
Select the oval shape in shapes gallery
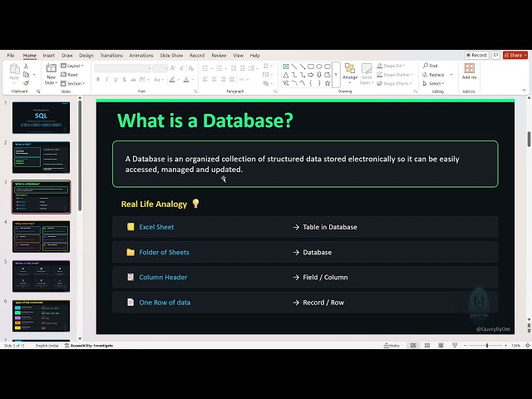(x=319, y=66)
